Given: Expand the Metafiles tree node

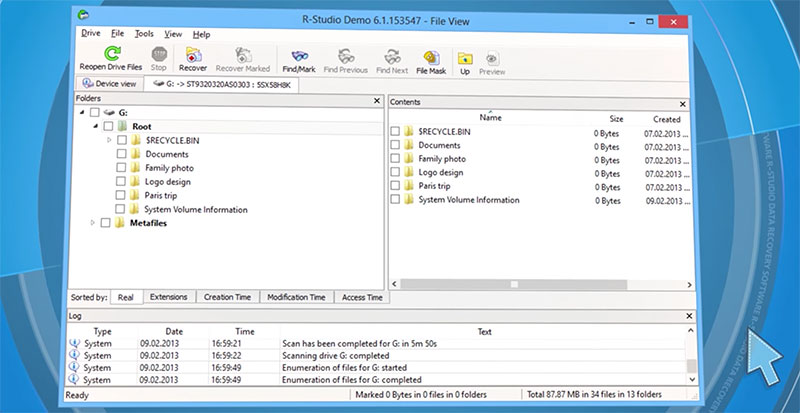Looking at the screenshot, I should coord(92,223).
